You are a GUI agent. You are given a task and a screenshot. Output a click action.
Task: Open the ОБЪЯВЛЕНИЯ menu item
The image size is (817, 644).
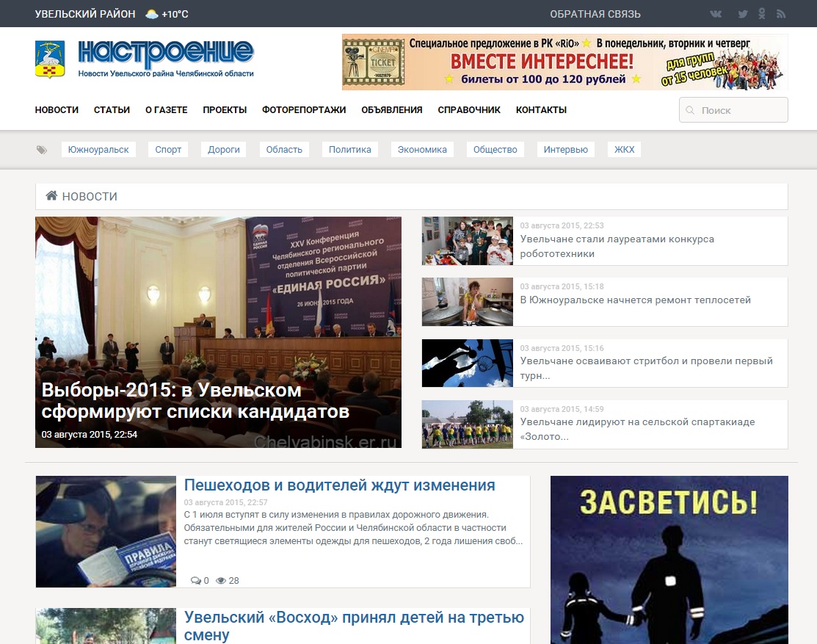point(392,110)
